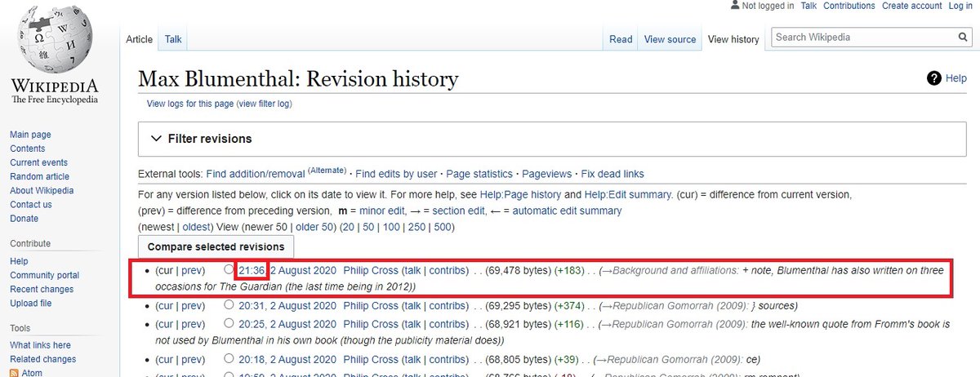Open the 20:31, 2 August 2020 revision
Viewport: 980px width, 377px height.
point(287,306)
